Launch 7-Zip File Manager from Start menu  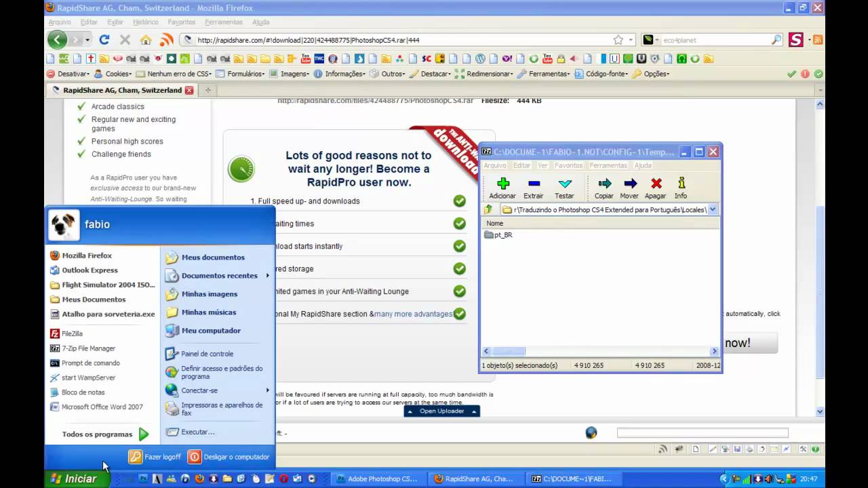coord(83,348)
